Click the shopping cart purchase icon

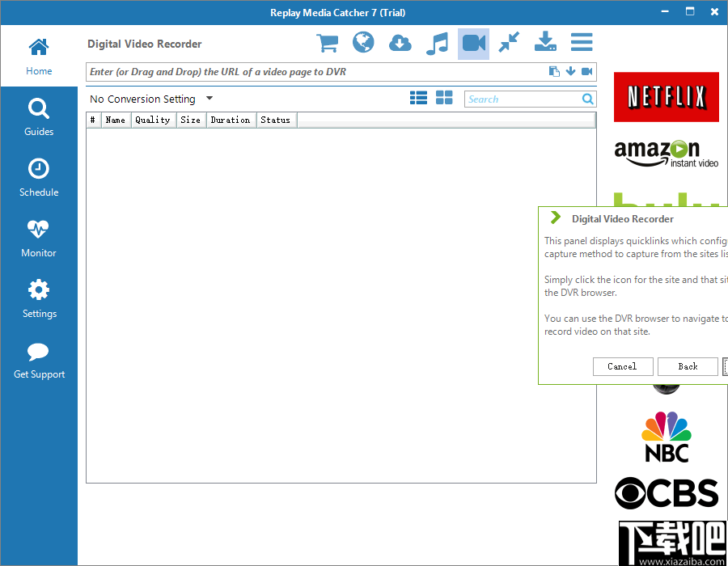tap(328, 43)
